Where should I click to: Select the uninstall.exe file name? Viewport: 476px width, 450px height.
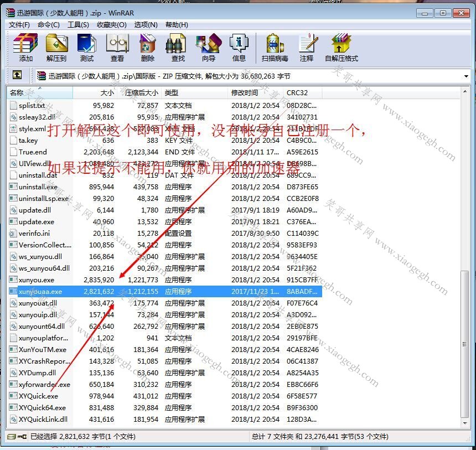pyautogui.click(x=38, y=187)
